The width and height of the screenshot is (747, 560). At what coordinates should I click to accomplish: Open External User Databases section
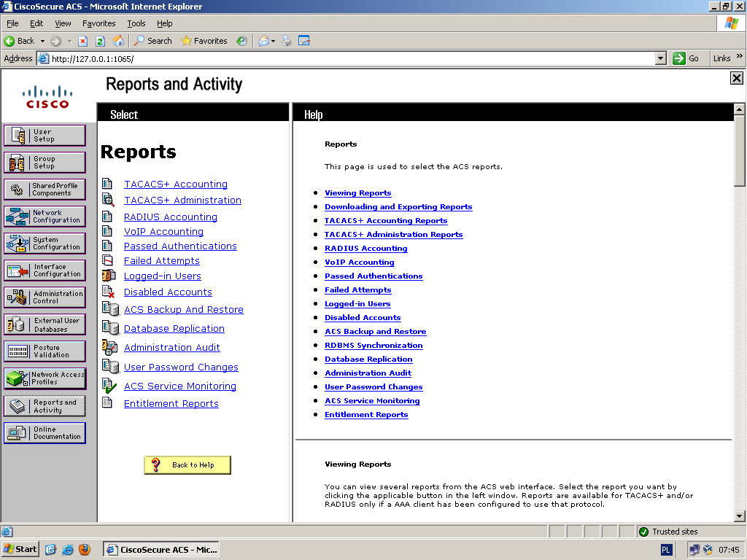click(44, 324)
